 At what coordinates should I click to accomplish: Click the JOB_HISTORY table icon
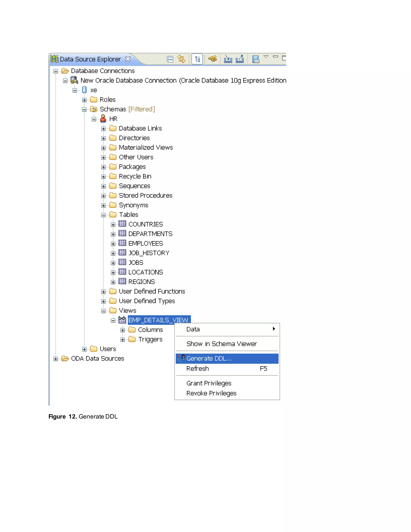click(x=122, y=253)
